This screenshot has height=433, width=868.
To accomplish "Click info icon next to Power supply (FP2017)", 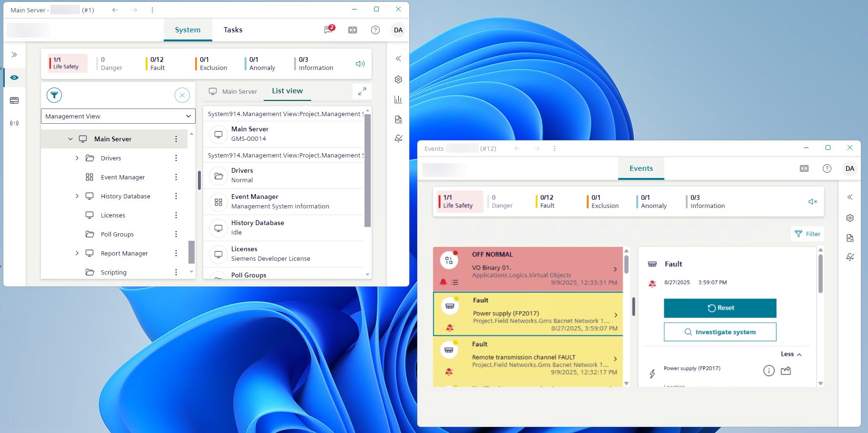I will click(769, 371).
